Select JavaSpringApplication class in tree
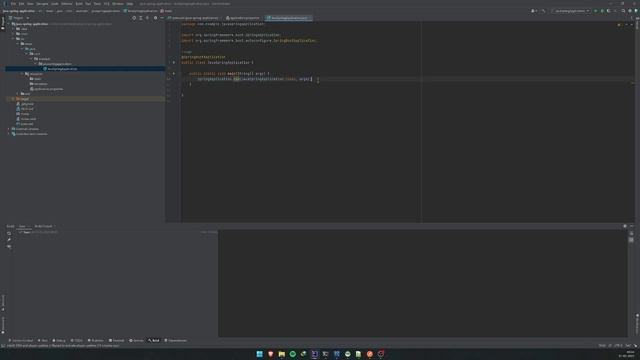 pos(60,69)
